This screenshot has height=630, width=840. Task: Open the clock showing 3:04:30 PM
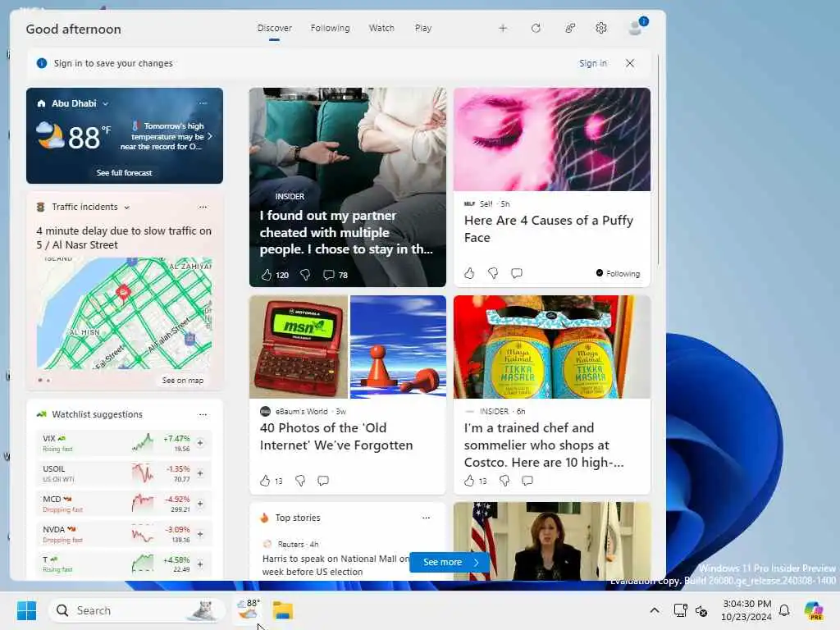746,610
